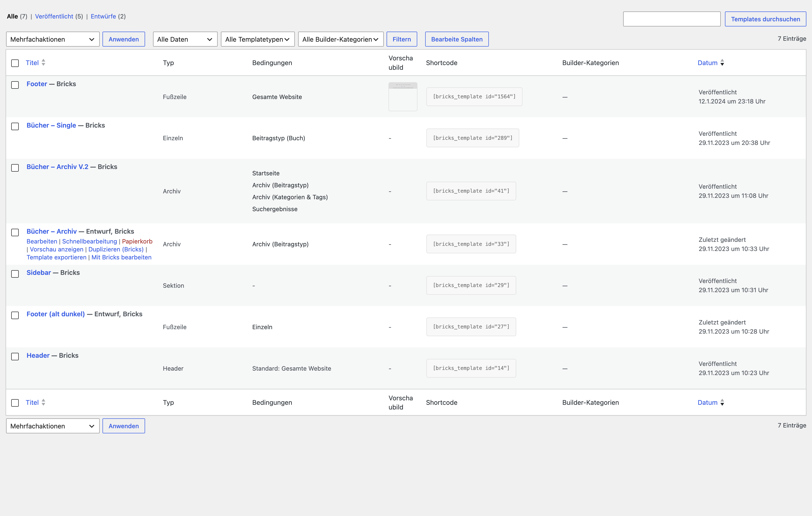The image size is (812, 516).
Task: Sort by Datum in the top header
Action: coord(711,63)
